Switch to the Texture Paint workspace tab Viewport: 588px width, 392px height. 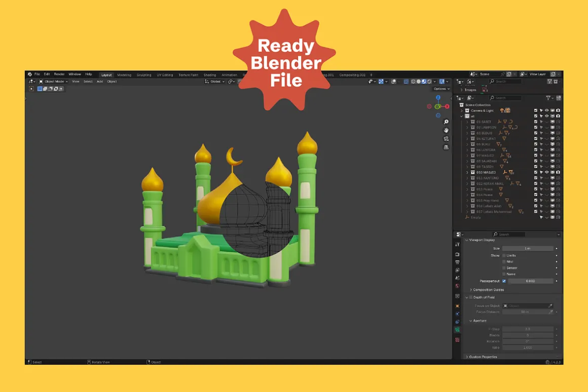(x=188, y=75)
